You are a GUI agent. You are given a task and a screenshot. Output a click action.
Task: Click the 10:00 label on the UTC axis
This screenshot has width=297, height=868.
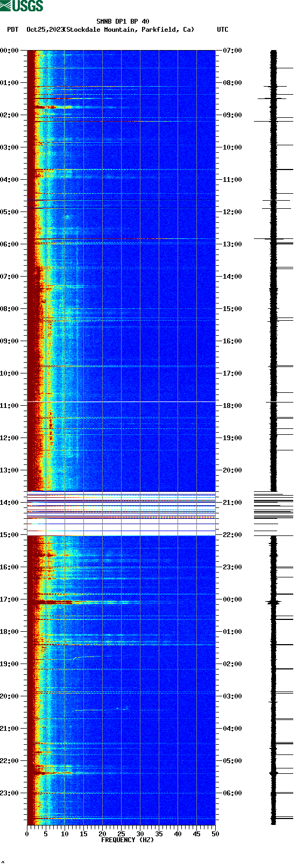(x=232, y=147)
